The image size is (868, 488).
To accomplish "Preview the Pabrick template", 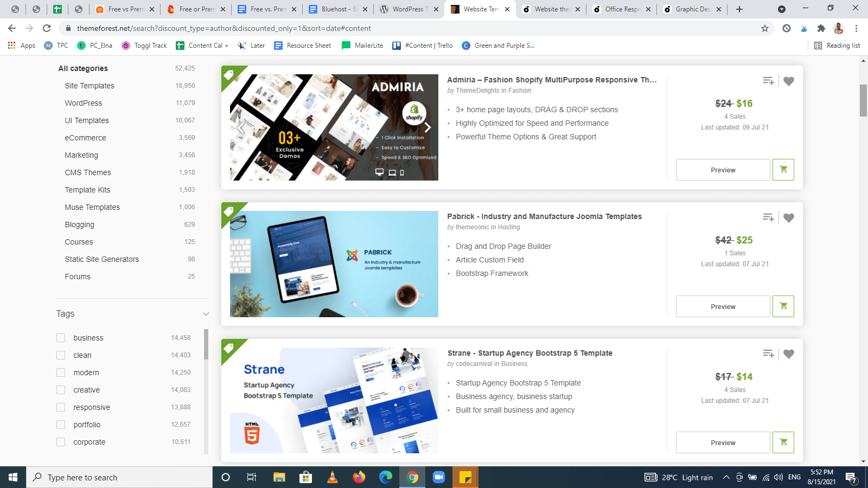I will pos(723,306).
